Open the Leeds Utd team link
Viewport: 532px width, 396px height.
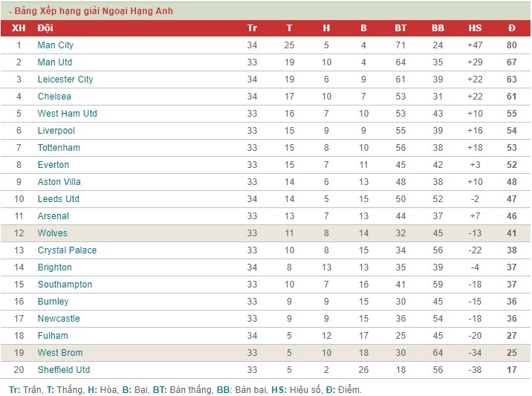tap(59, 199)
